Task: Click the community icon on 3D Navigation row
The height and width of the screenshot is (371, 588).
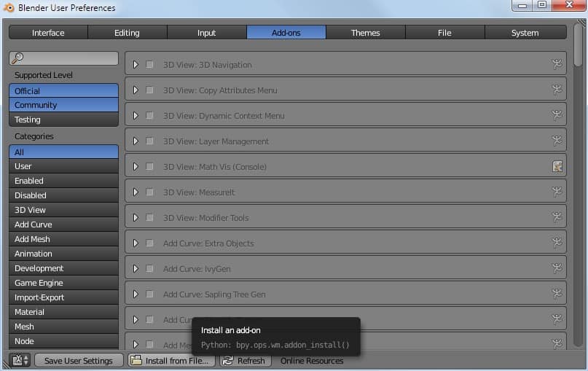Action: tap(557, 64)
